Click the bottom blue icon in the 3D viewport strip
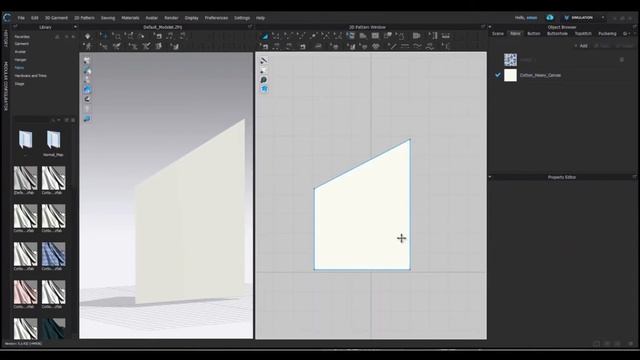Screen dimensions: 640x360 coord(87,119)
